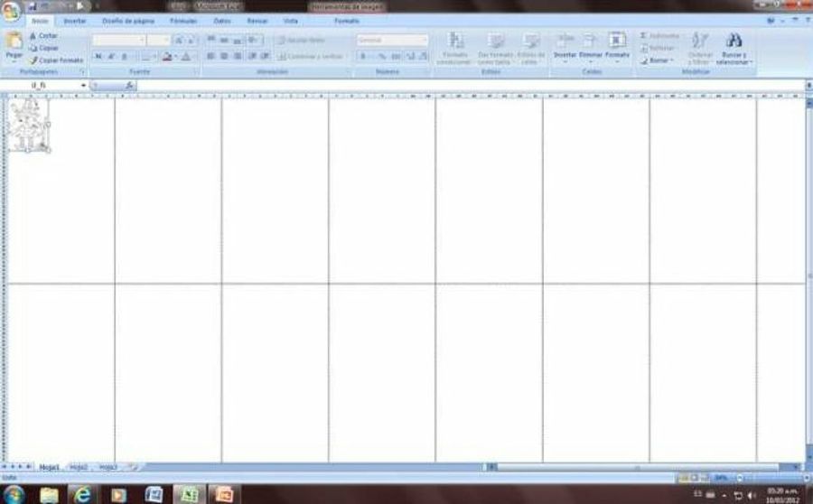The width and height of the screenshot is (813, 504).
Task: Apply underline formatting (S)
Action: pyautogui.click(x=125, y=57)
